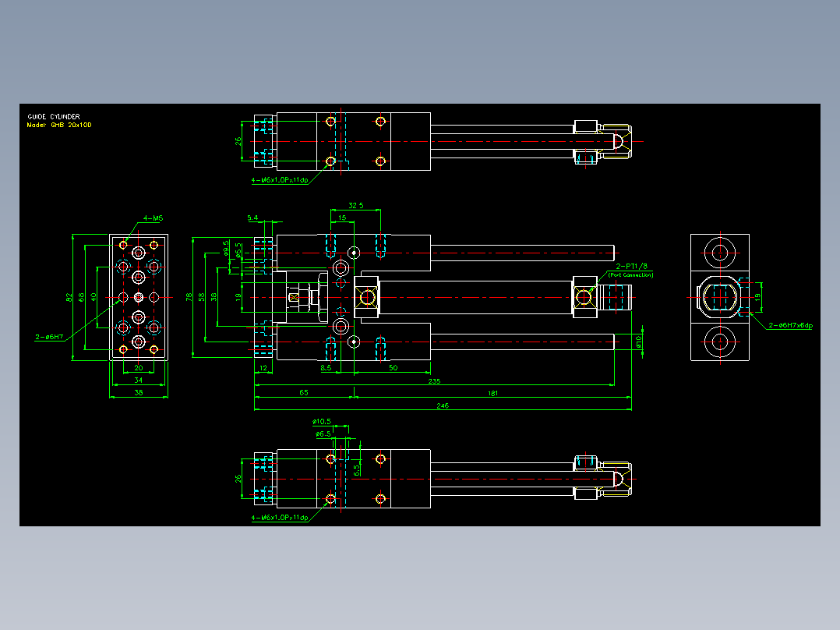Click the 34 width dimension
The image size is (840, 630).
point(138,380)
